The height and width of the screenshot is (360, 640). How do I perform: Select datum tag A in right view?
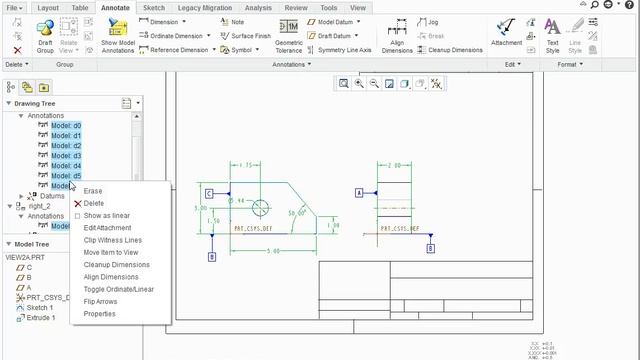(359, 193)
